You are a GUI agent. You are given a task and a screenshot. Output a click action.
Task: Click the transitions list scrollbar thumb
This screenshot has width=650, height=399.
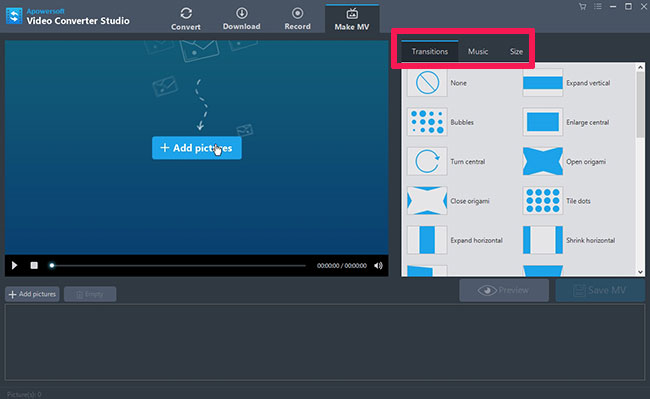point(640,105)
